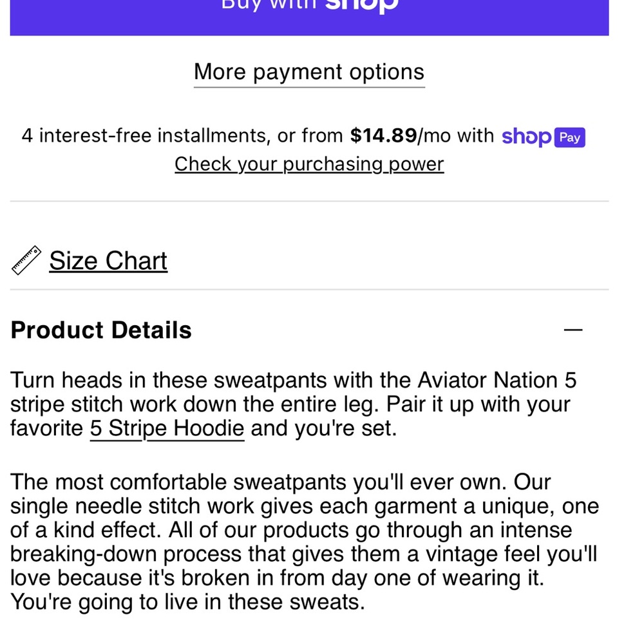Click the words 'Turn heads' in description
Image resolution: width=644 pixels, height=644 pixels.
(x=66, y=380)
